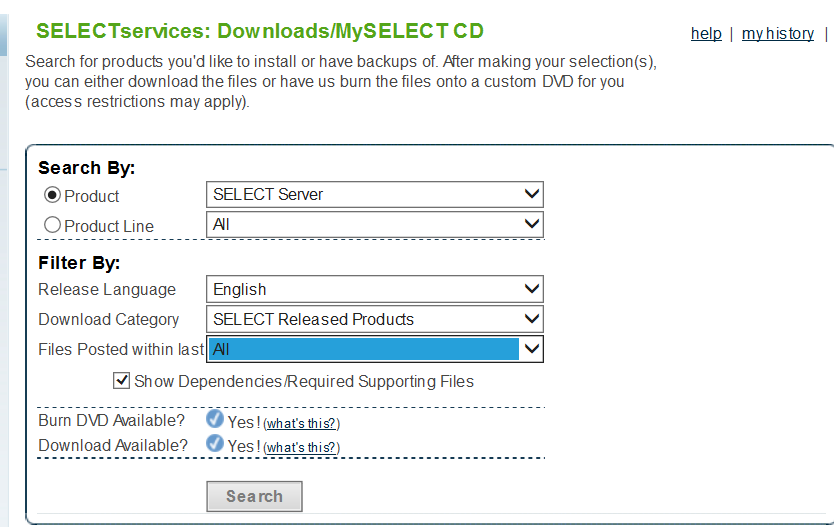The image size is (834, 527).
Task: Select the Product radio button
Action: click(52, 195)
